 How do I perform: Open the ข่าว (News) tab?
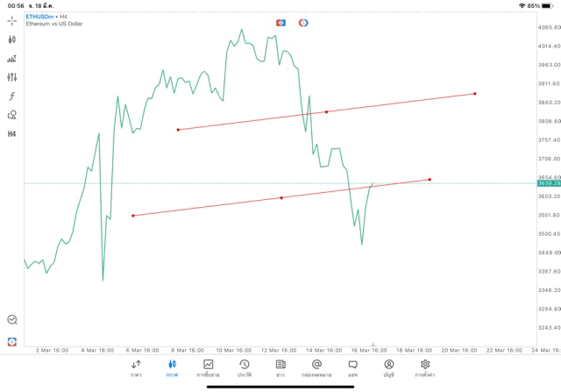click(280, 367)
